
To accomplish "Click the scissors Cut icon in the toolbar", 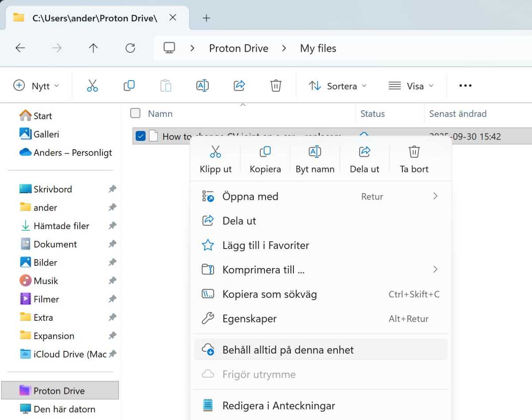I will coord(92,86).
